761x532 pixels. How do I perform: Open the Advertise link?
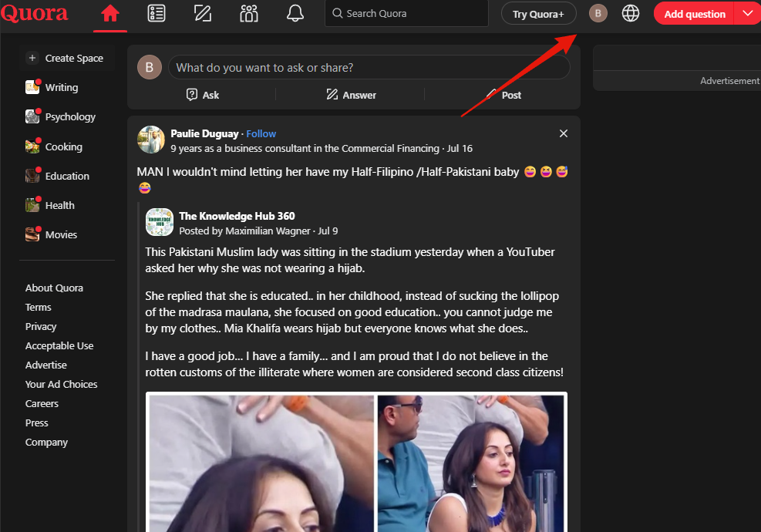(x=46, y=365)
